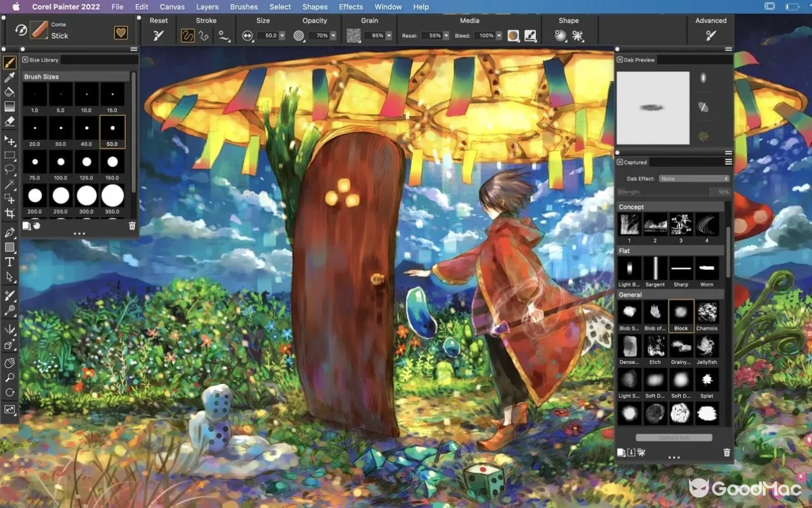Viewport: 812px width, 508px height.
Task: Open the Opacity percentage dropdown
Action: coord(334,36)
